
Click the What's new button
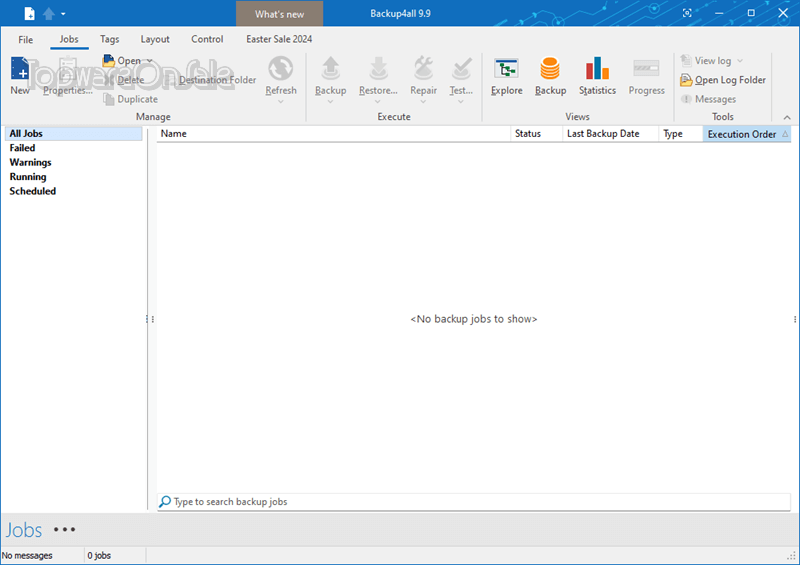coord(280,14)
